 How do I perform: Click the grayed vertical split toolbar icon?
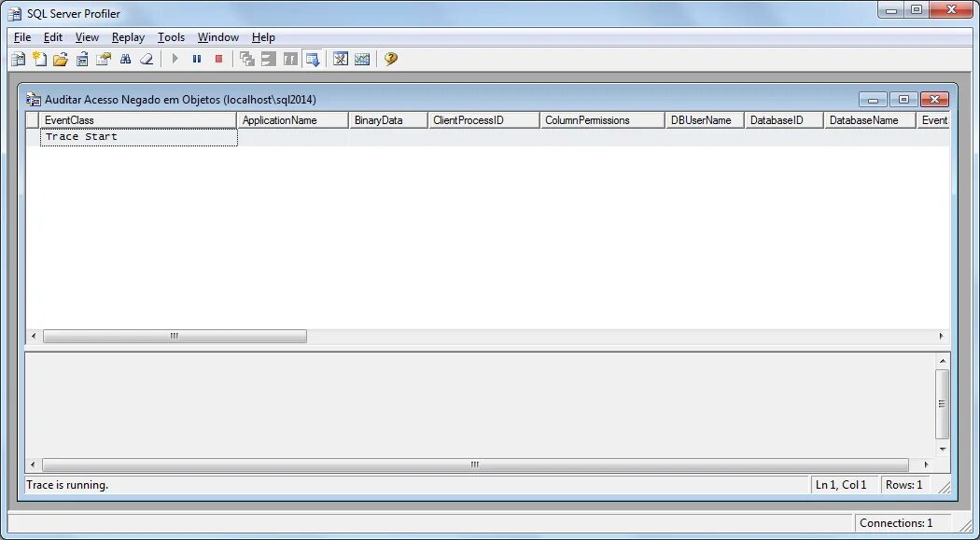click(290, 60)
